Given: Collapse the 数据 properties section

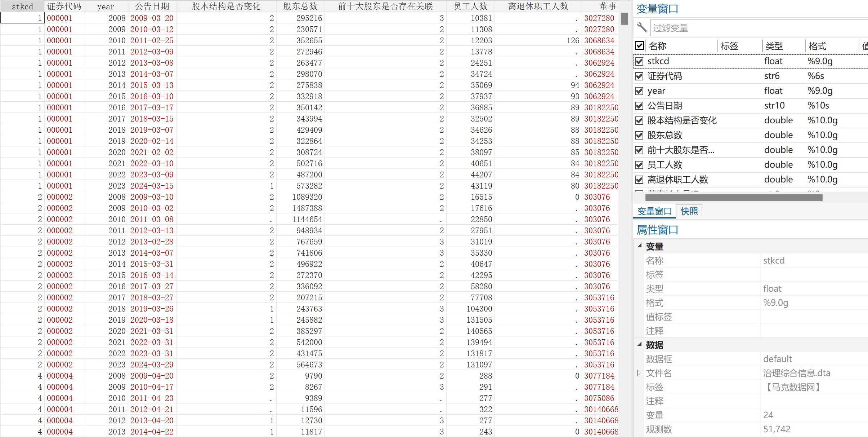Looking at the screenshot, I should click(640, 344).
